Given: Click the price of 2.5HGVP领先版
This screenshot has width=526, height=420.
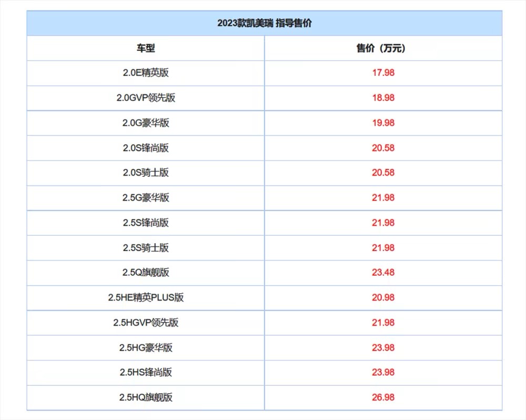Looking at the screenshot, I should pos(383,323).
